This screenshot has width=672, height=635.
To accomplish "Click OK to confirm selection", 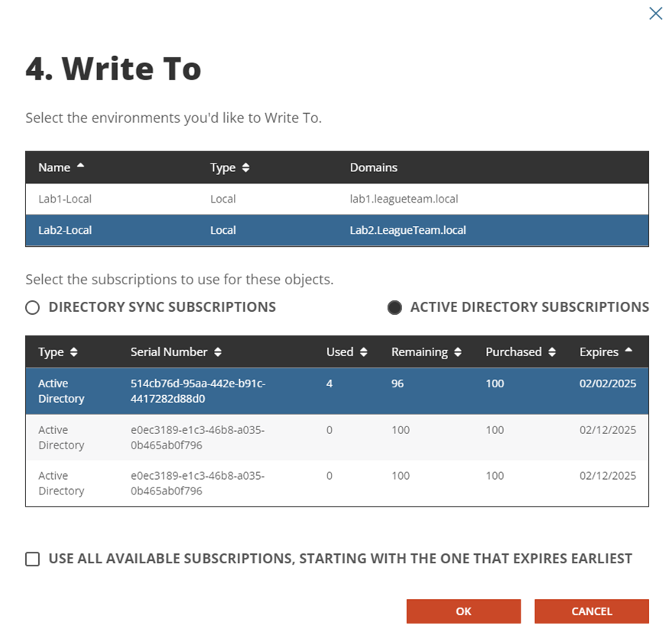I will click(x=463, y=611).
